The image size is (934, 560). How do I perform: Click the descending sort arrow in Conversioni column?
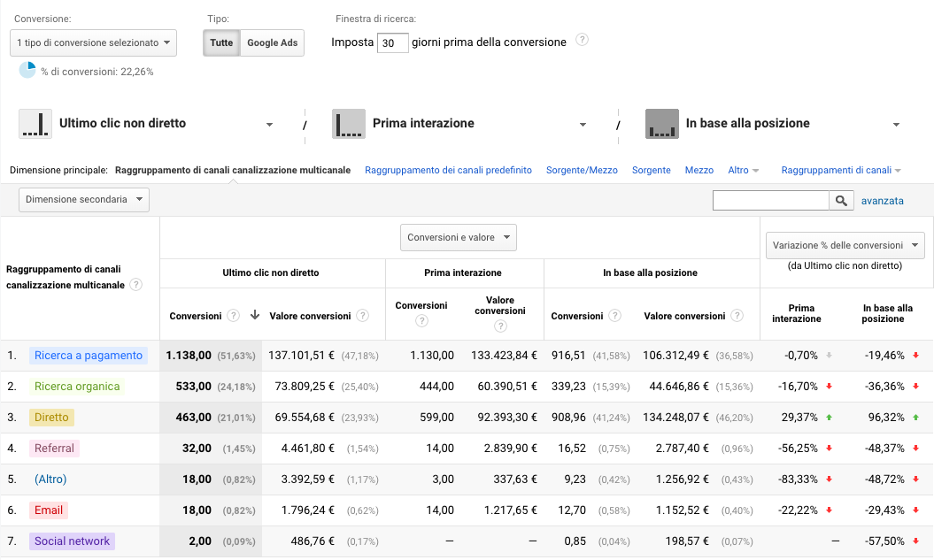(254, 315)
